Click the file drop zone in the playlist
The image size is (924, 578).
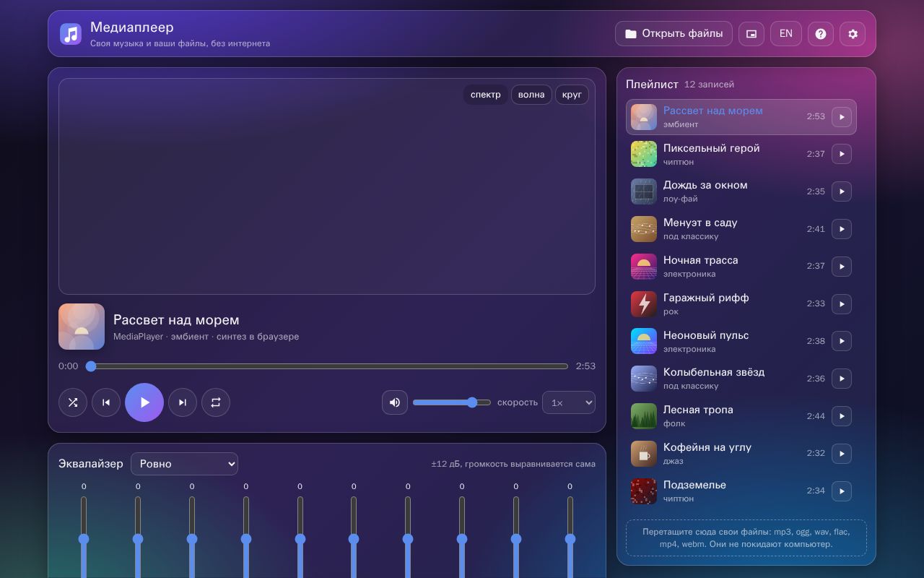[x=746, y=538]
